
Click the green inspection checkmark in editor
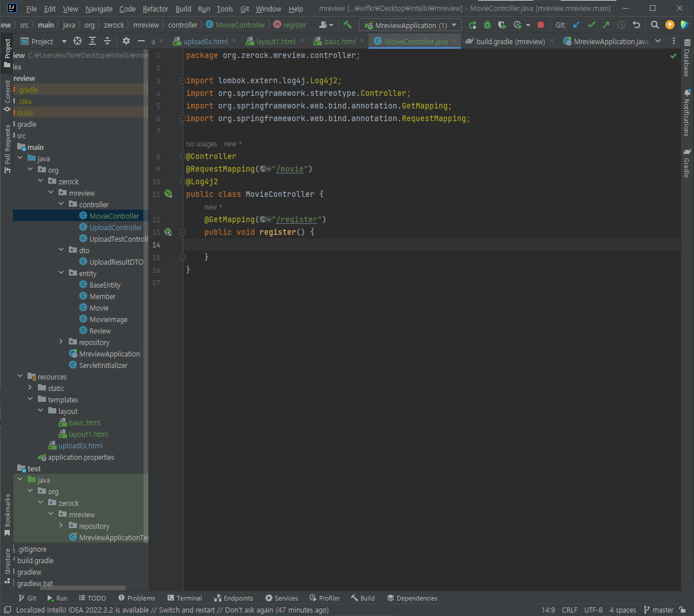pos(673,56)
